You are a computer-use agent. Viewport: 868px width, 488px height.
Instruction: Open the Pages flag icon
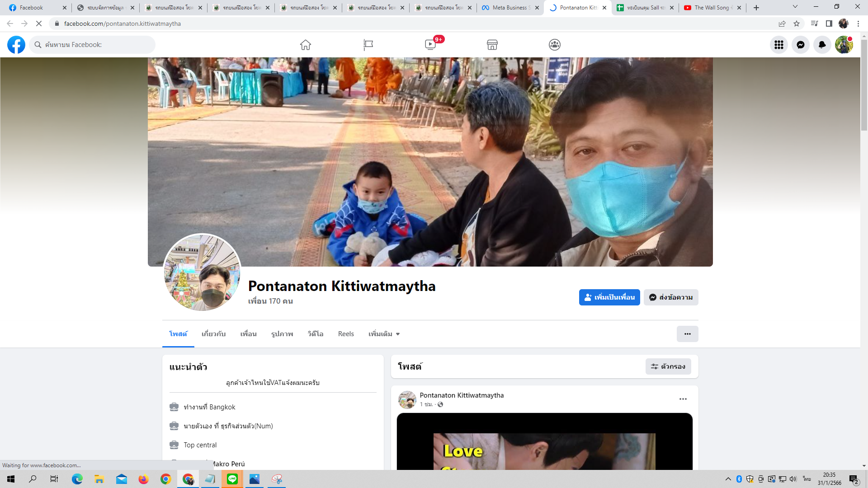(x=368, y=45)
